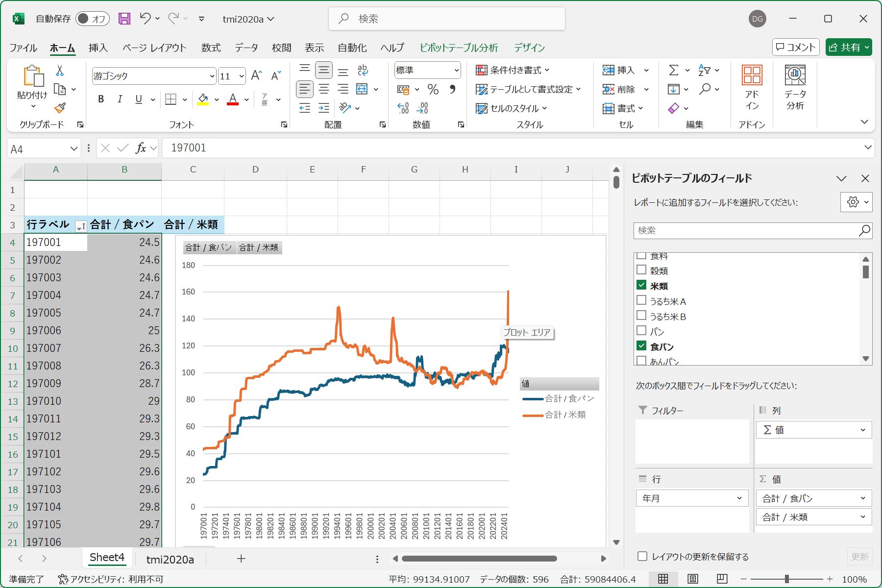Toggle the AutoSave (自動保存) switch
The height and width of the screenshot is (588, 882).
(92, 19)
